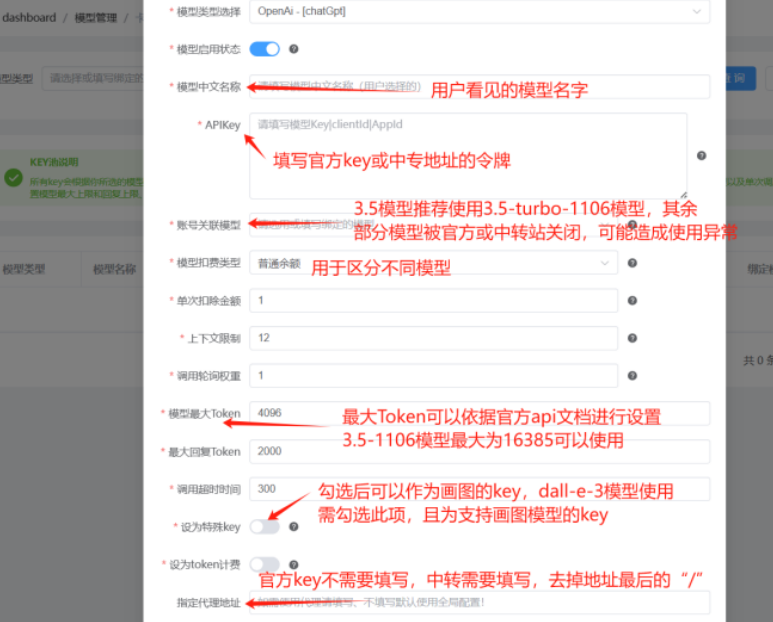Open the 模型扣费类型 dropdown
Screen dimensions: 773x622
point(434,263)
